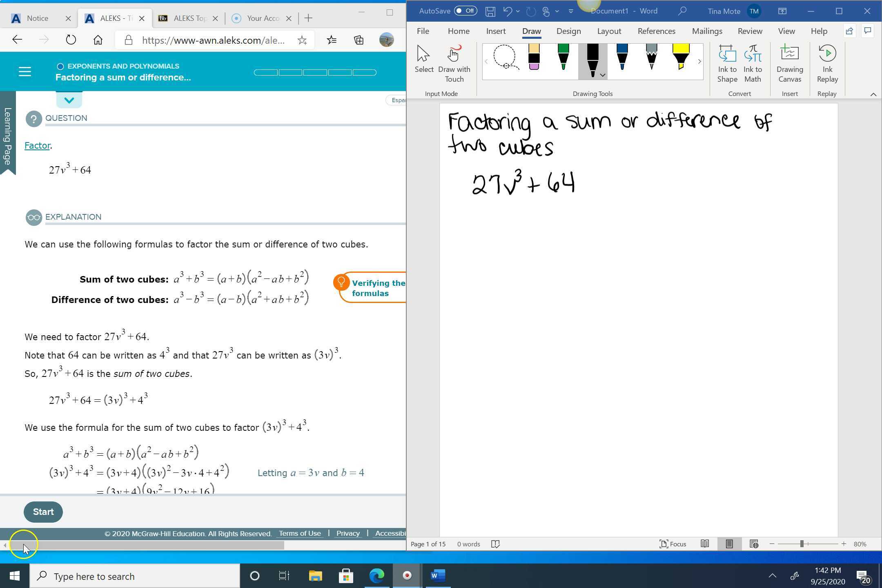882x588 pixels.
Task: Toggle Focus mode in Word status bar
Action: (x=673, y=544)
